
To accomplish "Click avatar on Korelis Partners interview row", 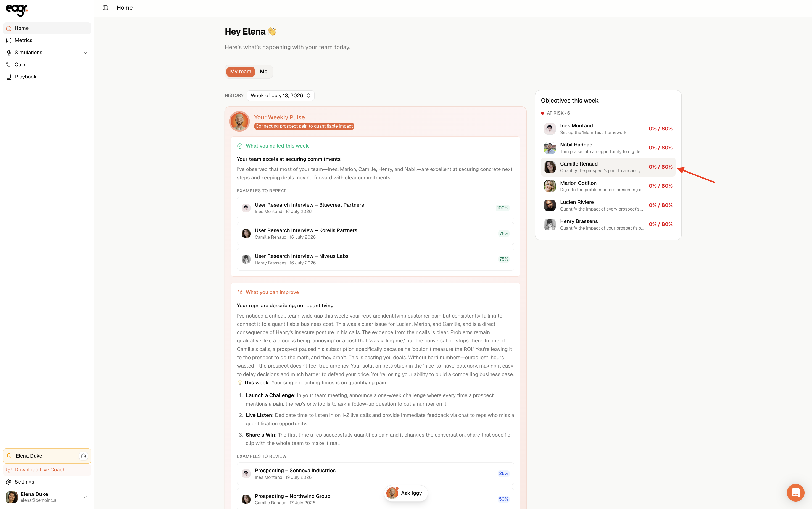I will click(x=246, y=233).
